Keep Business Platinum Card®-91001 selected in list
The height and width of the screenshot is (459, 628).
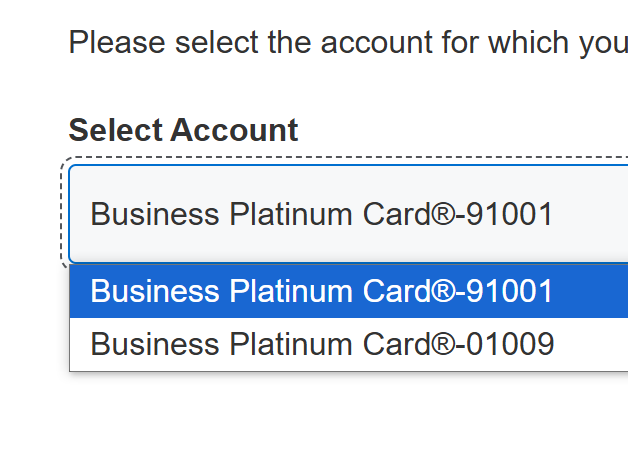322,291
